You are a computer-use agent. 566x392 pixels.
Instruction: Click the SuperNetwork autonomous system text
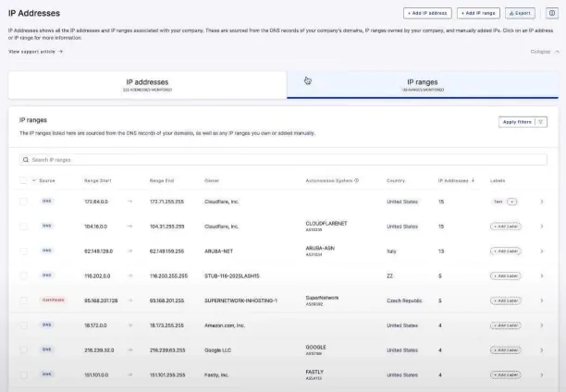click(322, 298)
